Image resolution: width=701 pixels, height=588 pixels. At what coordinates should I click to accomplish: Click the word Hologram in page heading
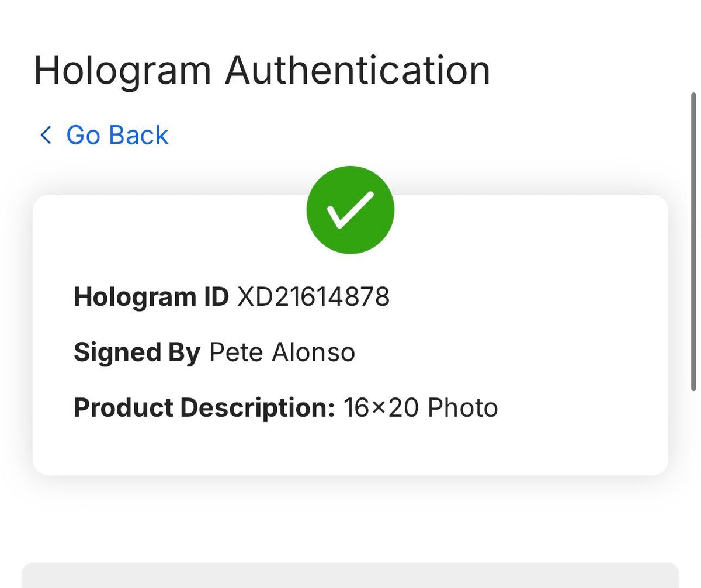[123, 71]
